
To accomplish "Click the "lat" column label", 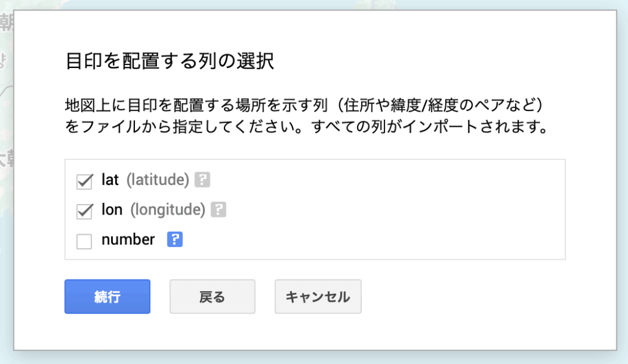I will [110, 180].
